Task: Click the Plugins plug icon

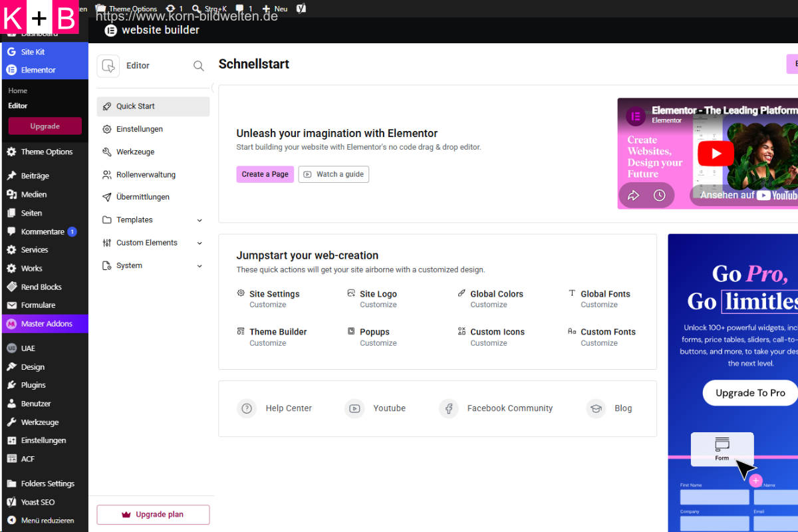Action: tap(11, 385)
